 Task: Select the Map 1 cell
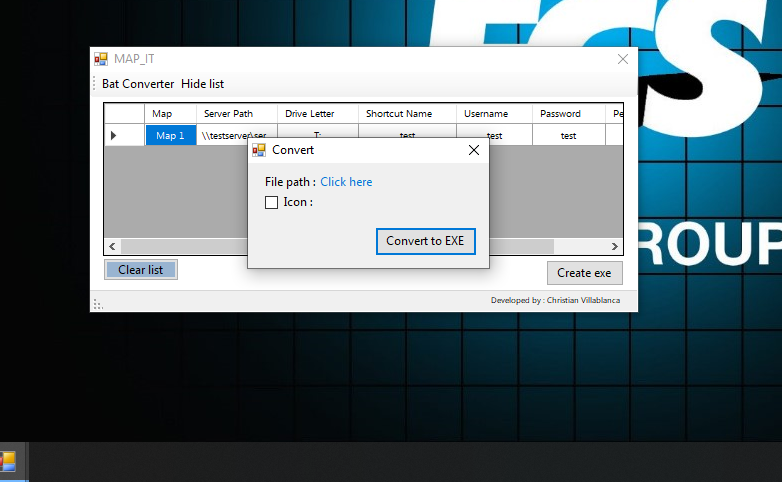[x=171, y=136]
